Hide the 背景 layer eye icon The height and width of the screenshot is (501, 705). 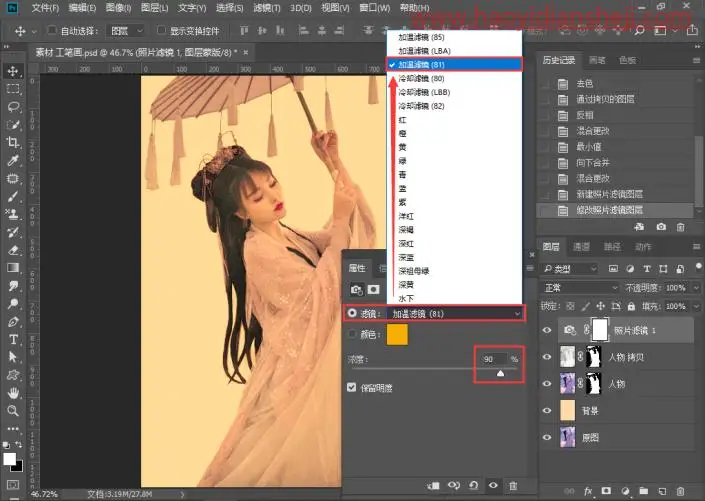(547, 411)
